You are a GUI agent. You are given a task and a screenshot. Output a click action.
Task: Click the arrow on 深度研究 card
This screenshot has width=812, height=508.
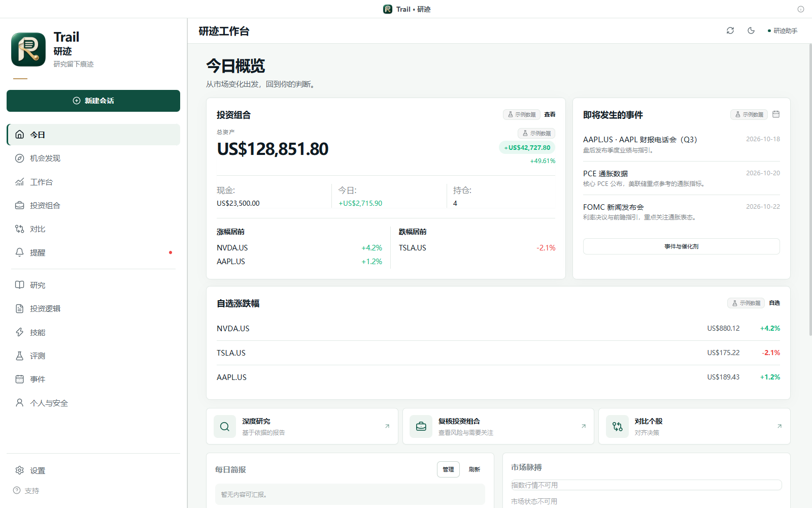387,426
